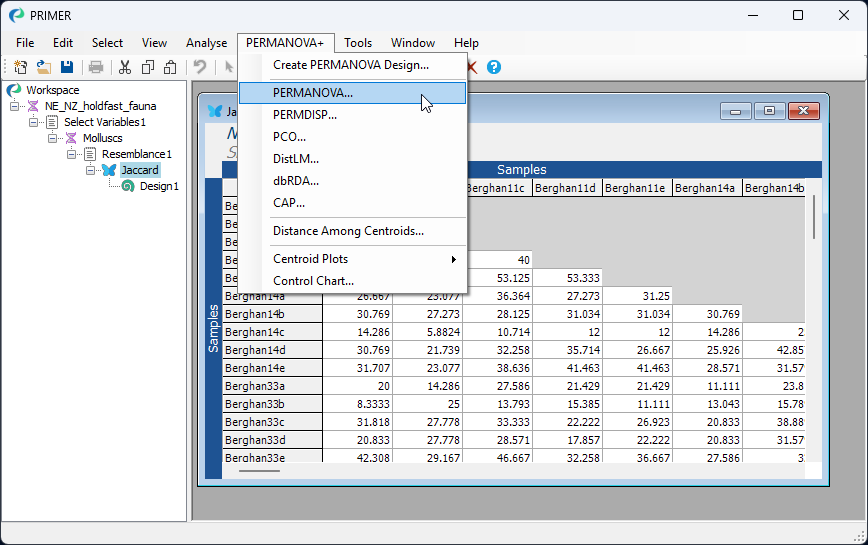Select the Jaccard item in the tree
Screen dimensions: 868x545
pos(139,170)
